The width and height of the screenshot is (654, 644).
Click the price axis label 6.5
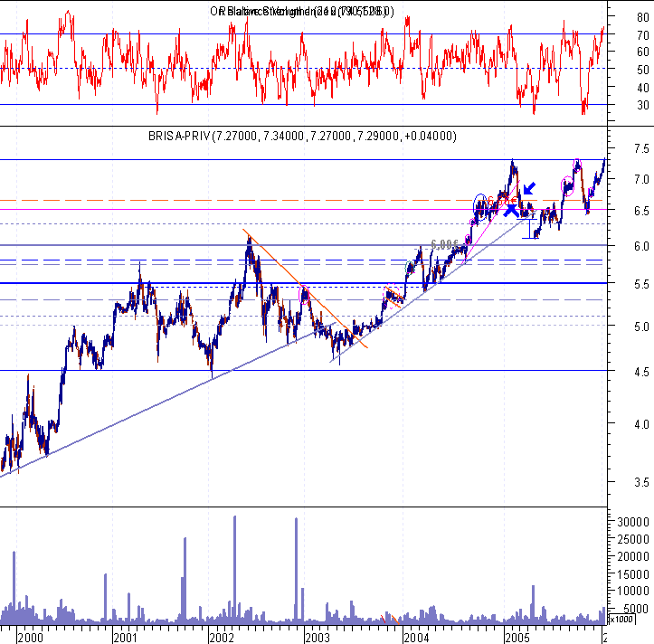[x=641, y=211]
